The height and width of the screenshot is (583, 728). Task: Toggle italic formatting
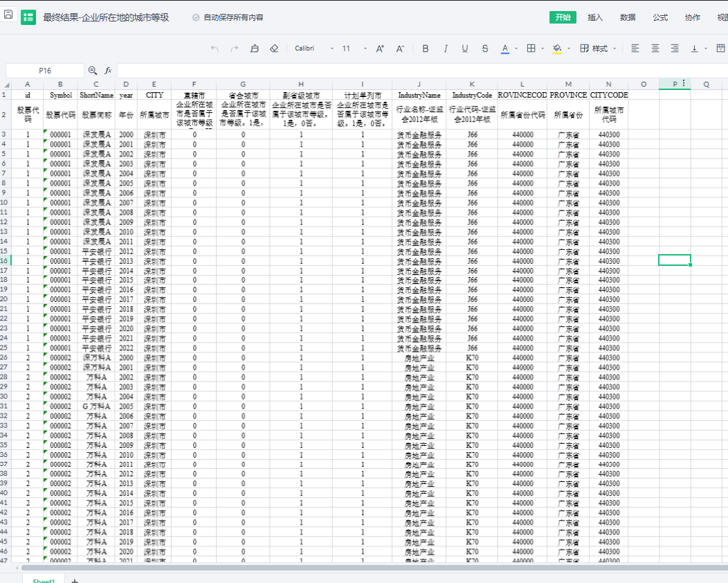[x=445, y=48]
